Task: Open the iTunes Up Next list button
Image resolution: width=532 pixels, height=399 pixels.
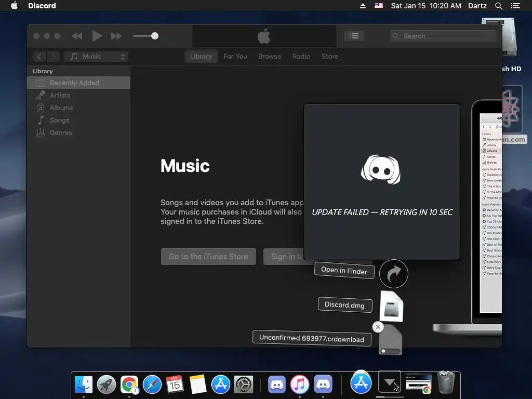Action: (354, 36)
